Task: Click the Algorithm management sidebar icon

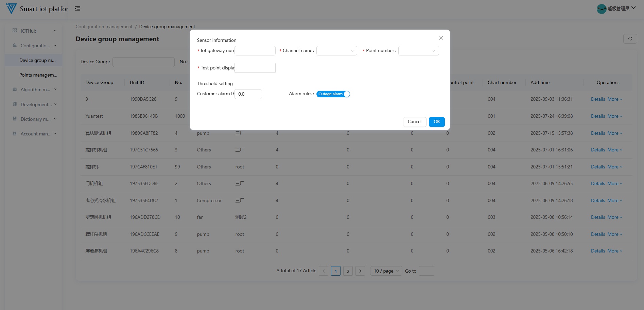Action: [x=15, y=89]
